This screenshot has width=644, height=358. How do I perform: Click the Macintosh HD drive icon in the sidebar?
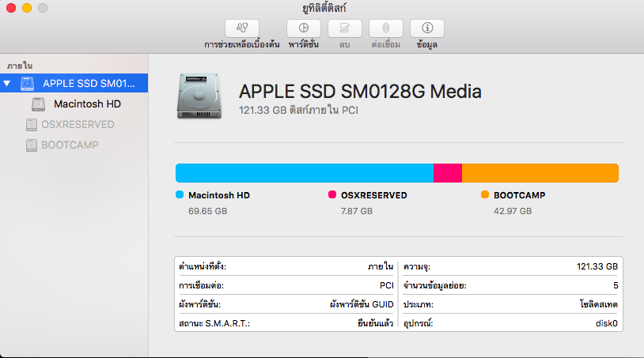[x=38, y=104]
